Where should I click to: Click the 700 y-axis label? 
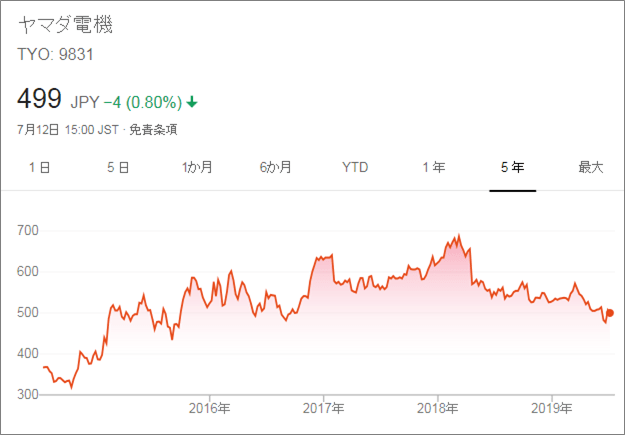28,230
